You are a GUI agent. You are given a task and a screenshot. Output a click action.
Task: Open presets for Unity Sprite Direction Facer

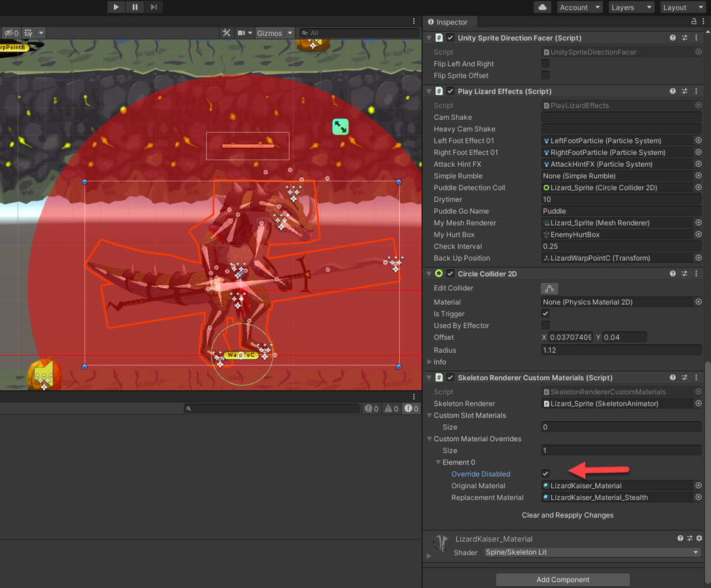[685, 37]
